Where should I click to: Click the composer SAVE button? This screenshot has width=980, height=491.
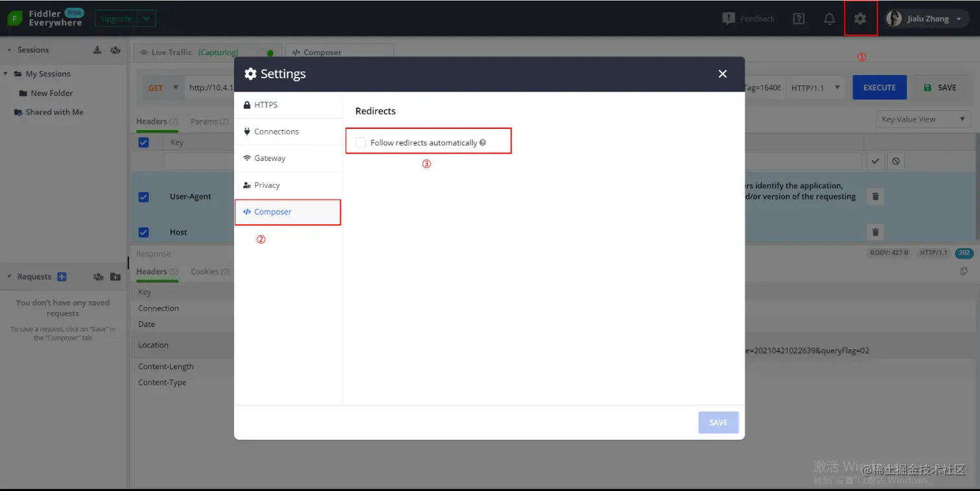[940, 87]
